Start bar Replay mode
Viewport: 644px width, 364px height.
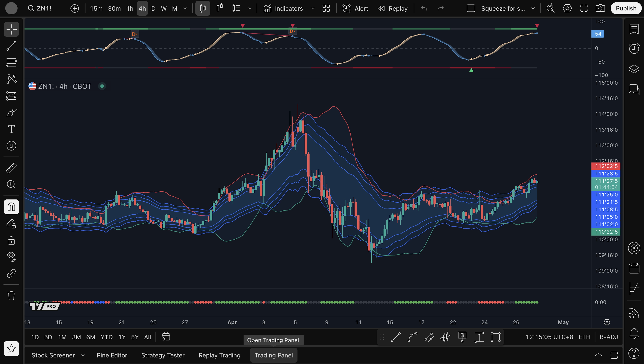pyautogui.click(x=392, y=9)
